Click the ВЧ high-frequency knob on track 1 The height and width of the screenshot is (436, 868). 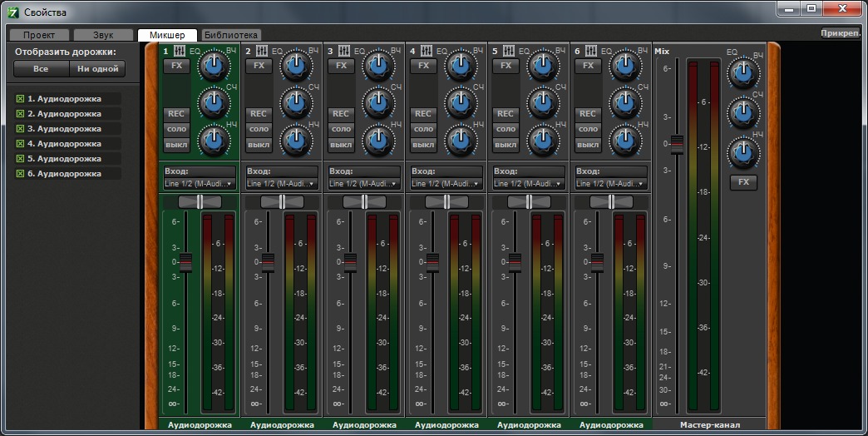[x=214, y=66]
